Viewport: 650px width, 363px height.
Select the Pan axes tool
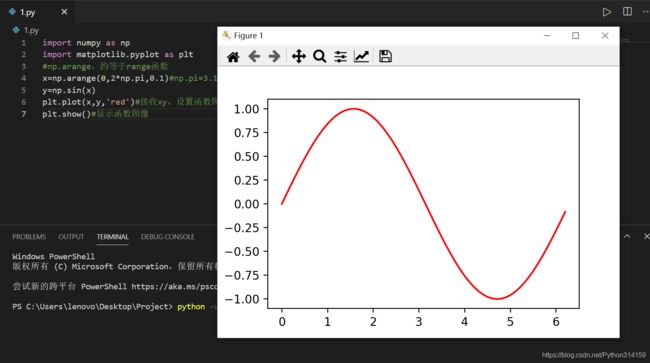pos(298,56)
